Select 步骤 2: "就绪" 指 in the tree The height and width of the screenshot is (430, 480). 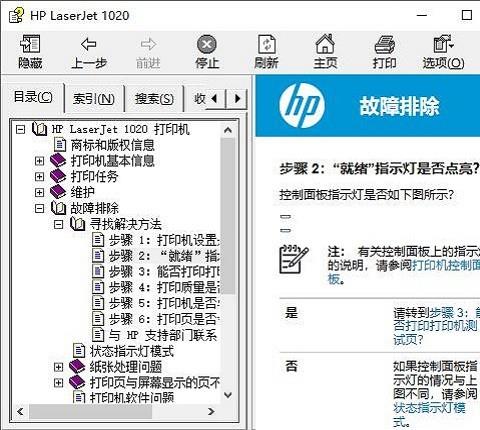[x=164, y=256]
